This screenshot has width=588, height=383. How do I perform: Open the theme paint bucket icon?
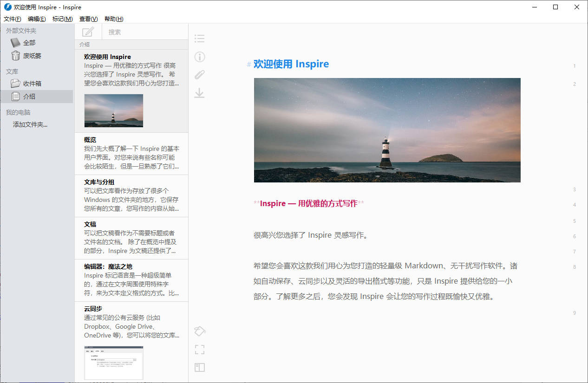coord(200,331)
